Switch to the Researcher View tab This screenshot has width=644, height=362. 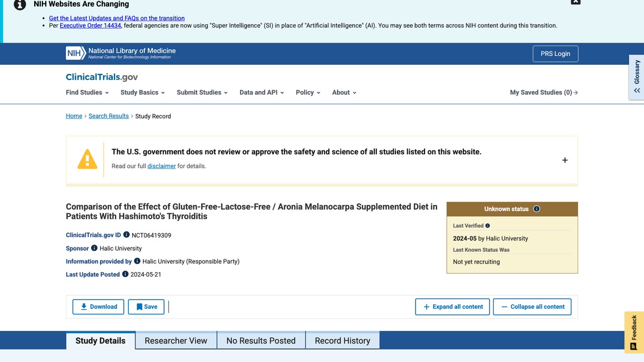[x=176, y=340]
